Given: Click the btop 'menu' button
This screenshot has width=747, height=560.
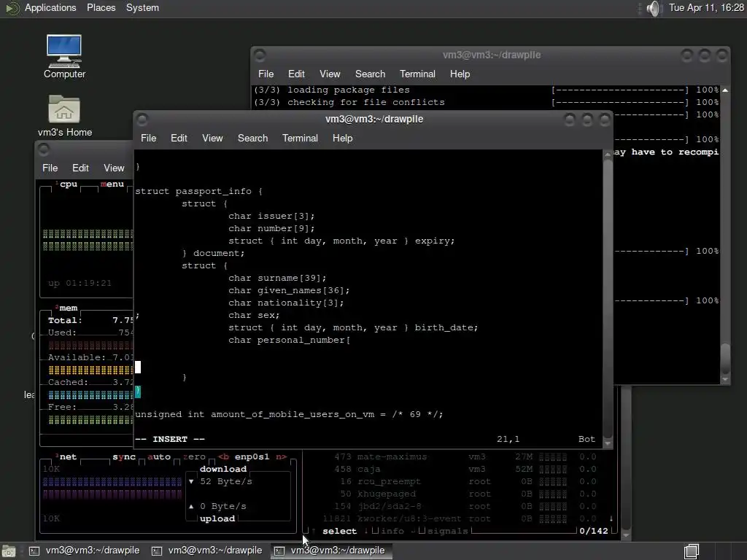Looking at the screenshot, I should [112, 184].
